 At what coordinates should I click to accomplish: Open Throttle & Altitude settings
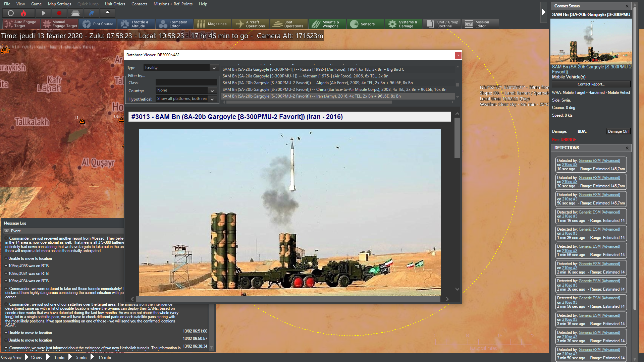coord(136,24)
